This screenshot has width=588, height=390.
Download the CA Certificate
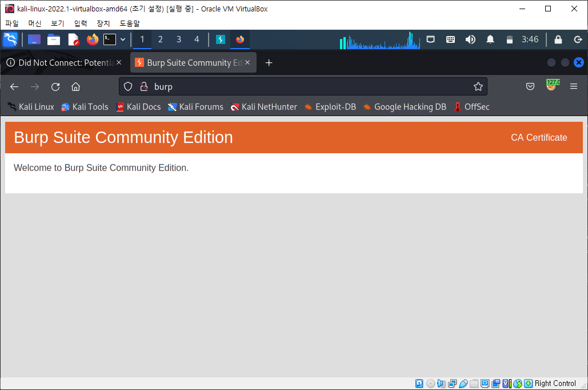539,137
